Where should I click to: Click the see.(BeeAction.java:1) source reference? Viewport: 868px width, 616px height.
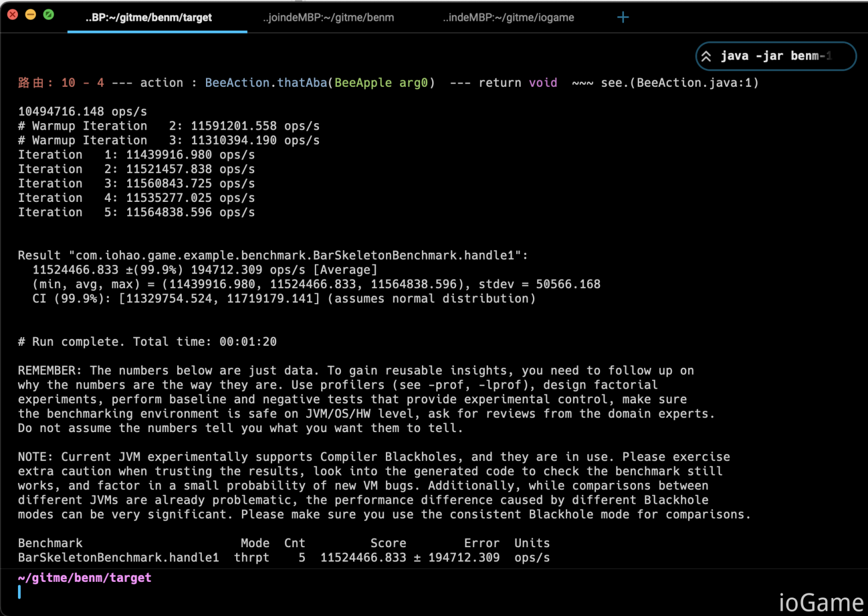click(x=680, y=83)
